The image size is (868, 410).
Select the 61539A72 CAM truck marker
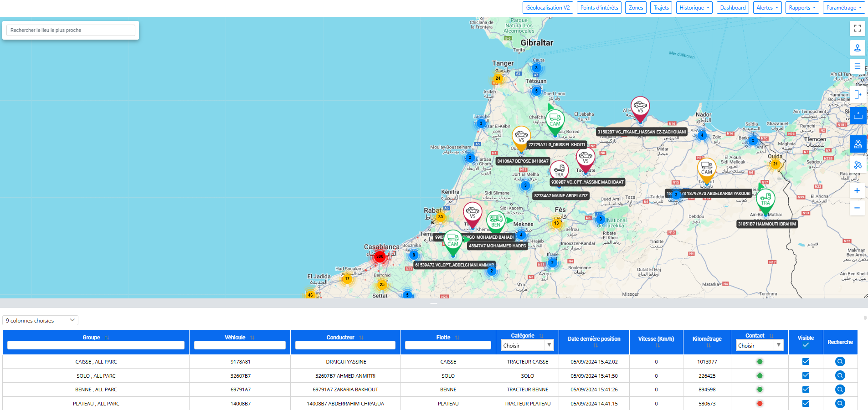click(x=453, y=242)
